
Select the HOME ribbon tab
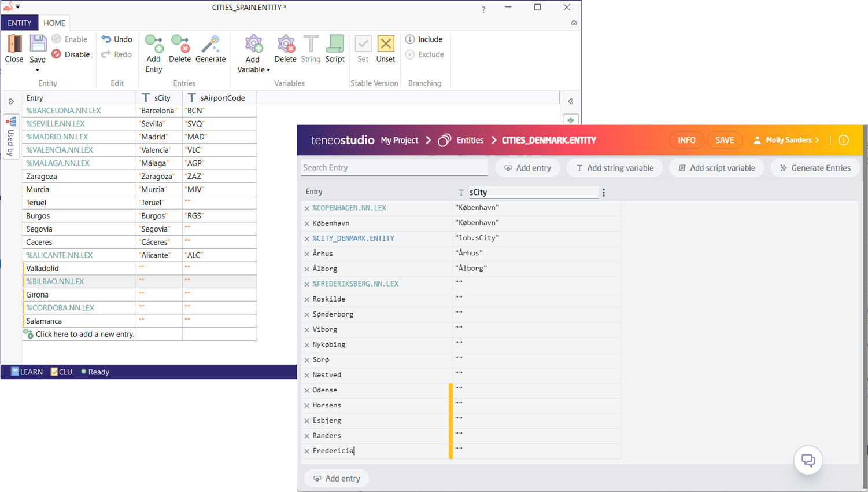pyautogui.click(x=54, y=23)
